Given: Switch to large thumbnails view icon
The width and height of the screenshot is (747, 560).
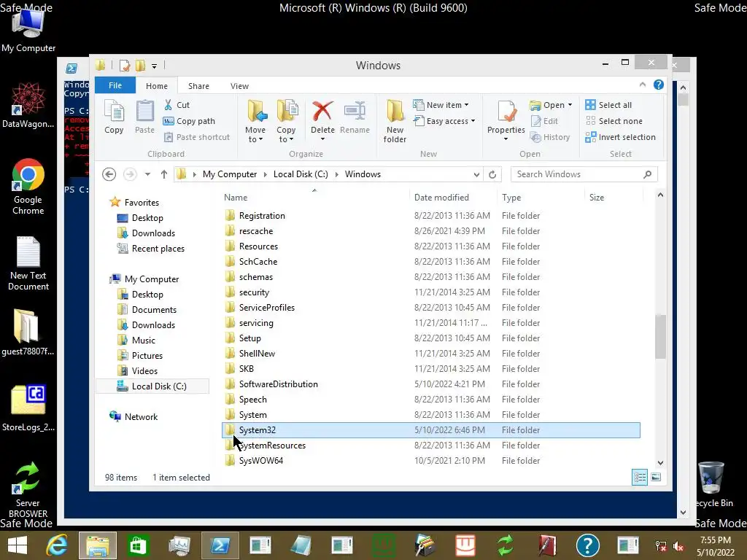Looking at the screenshot, I should [656, 477].
